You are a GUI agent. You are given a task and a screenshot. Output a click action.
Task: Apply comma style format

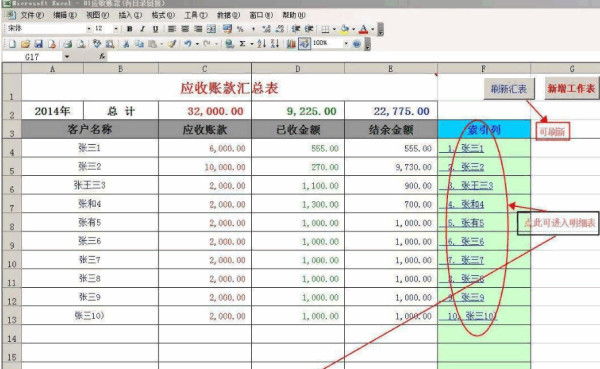pos(253,29)
